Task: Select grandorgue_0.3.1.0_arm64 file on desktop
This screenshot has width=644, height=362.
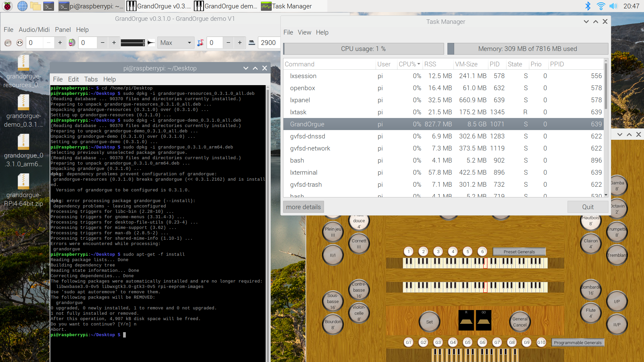Action: tap(23, 150)
